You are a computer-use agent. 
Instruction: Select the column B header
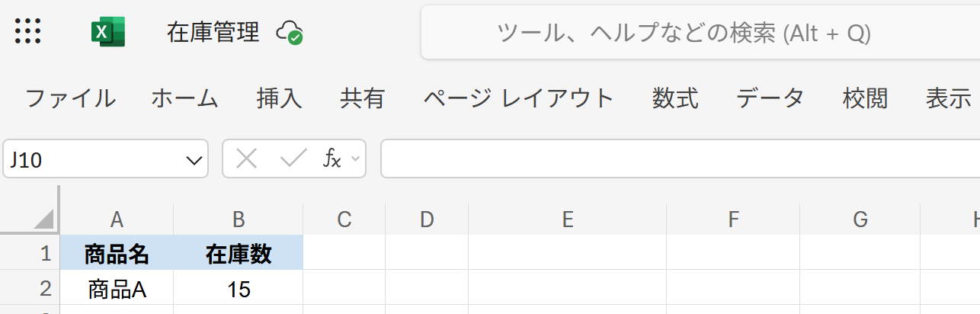coord(239,219)
